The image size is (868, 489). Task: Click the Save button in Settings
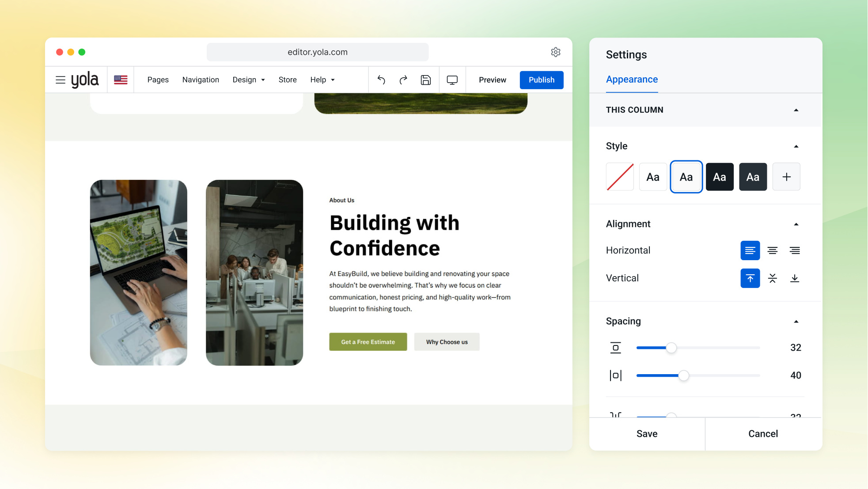(647, 434)
